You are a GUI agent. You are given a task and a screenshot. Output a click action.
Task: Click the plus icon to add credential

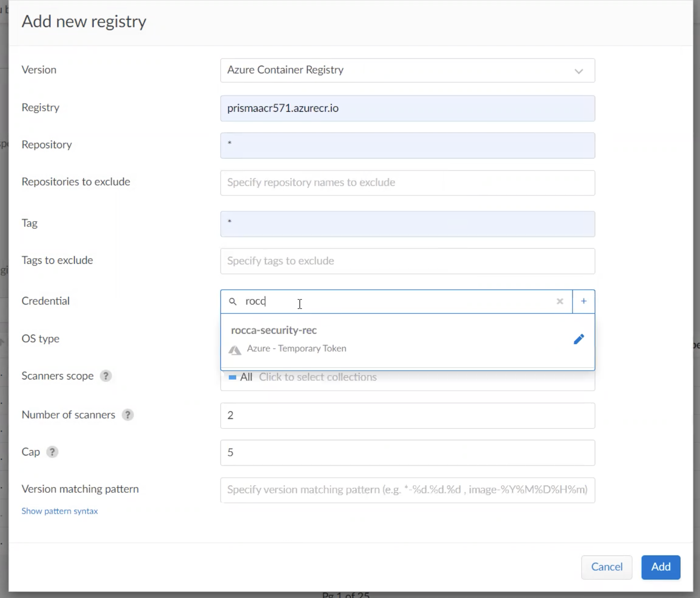pyautogui.click(x=583, y=301)
